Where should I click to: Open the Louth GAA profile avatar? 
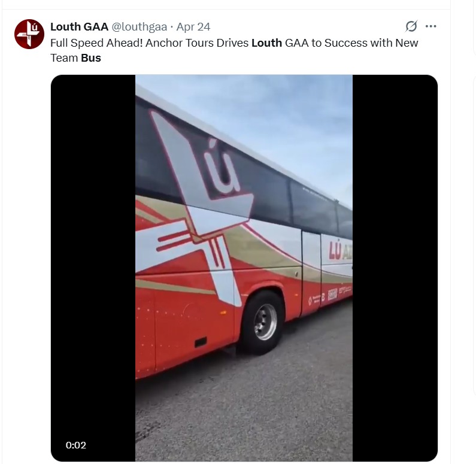click(x=29, y=34)
